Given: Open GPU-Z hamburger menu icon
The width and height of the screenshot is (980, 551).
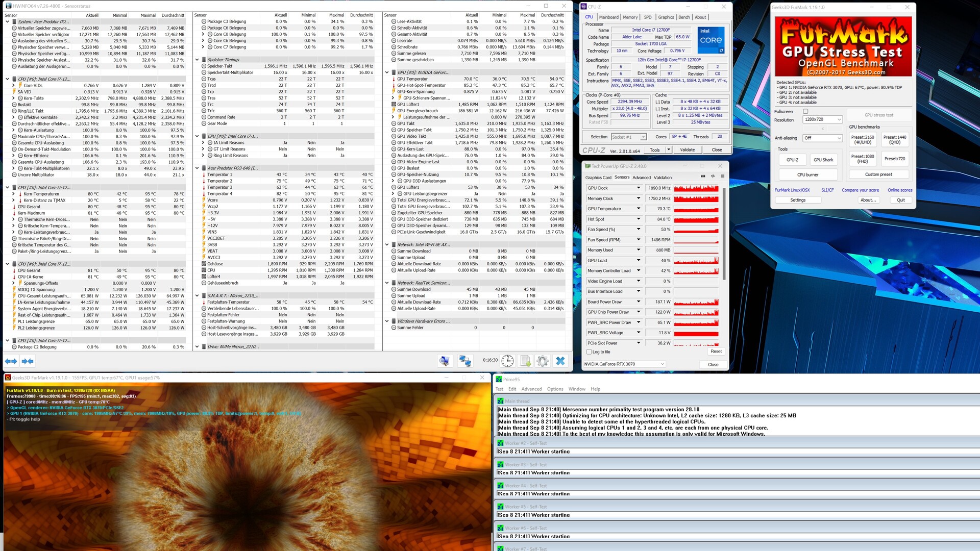Looking at the screenshot, I should (x=722, y=177).
